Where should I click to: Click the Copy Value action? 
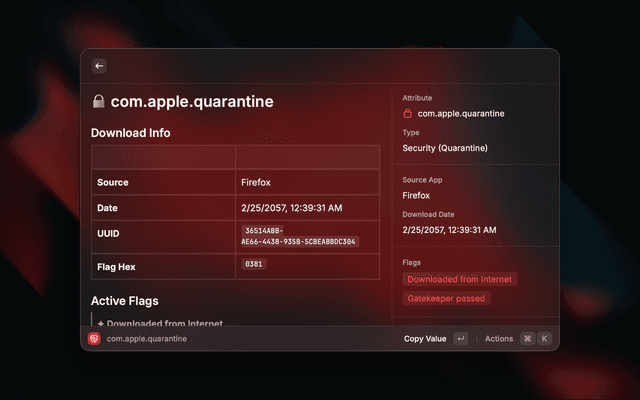[x=424, y=339]
